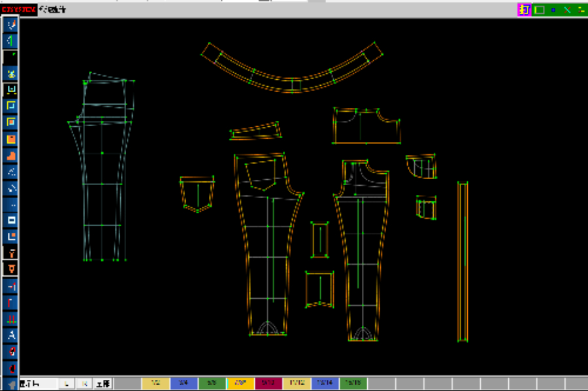The height and width of the screenshot is (391, 588).
Task: Click the long narrow vertical strip pattern piece
Action: pyautogui.click(x=463, y=262)
